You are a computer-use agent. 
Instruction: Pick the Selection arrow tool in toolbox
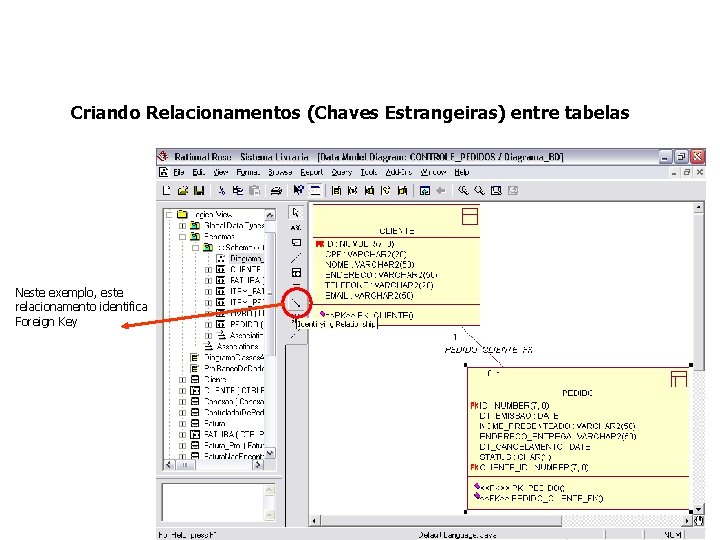click(296, 212)
